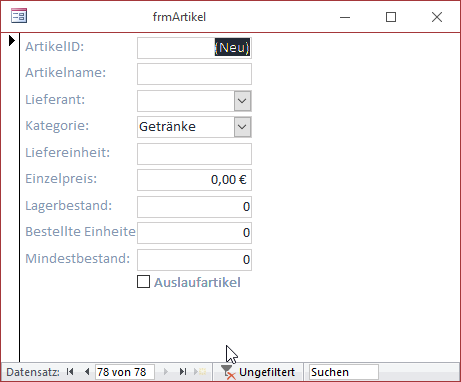Click the Lagerbestand field
This screenshot has height=382, width=461.
click(194, 207)
